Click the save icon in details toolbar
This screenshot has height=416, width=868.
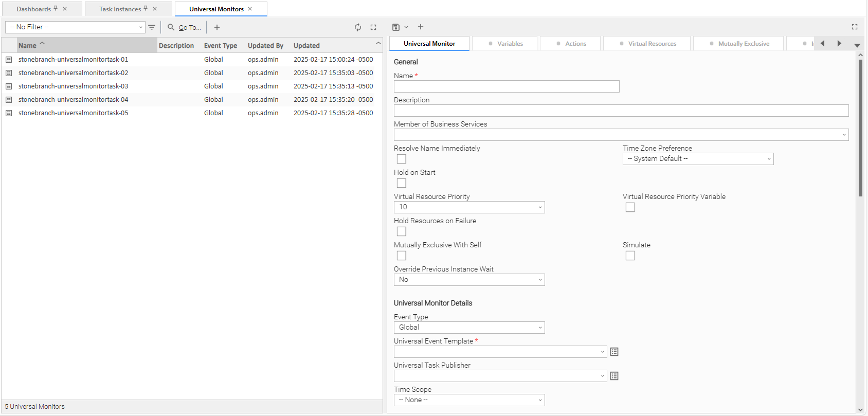coord(395,27)
